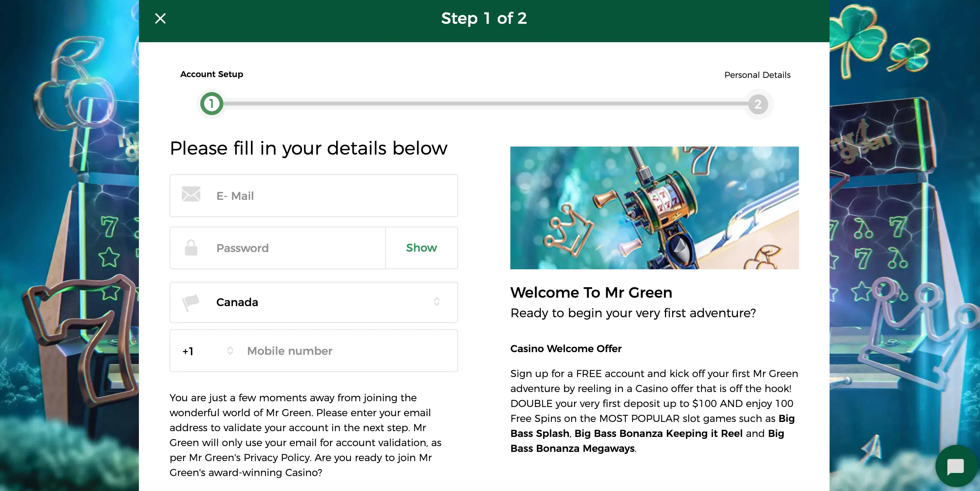
Task: Click the progress bar line between steps
Action: (x=485, y=104)
